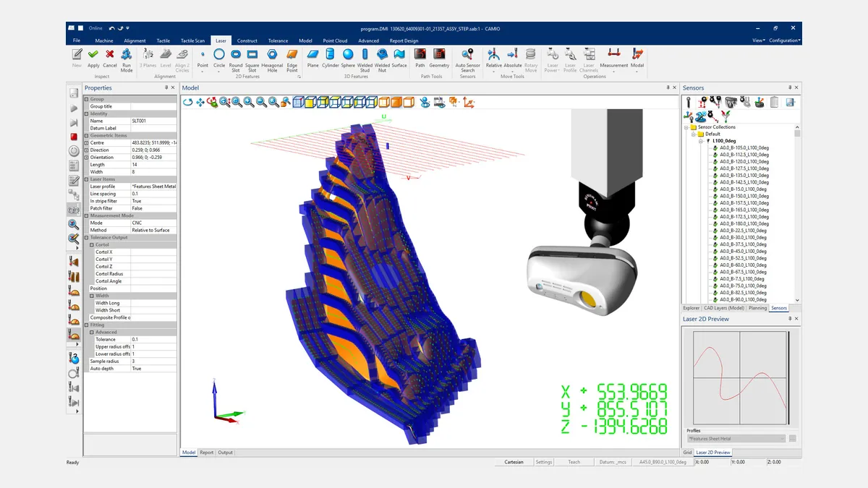The height and width of the screenshot is (488, 868).
Task: Click the Cancel red cross icon
Action: click(x=110, y=54)
